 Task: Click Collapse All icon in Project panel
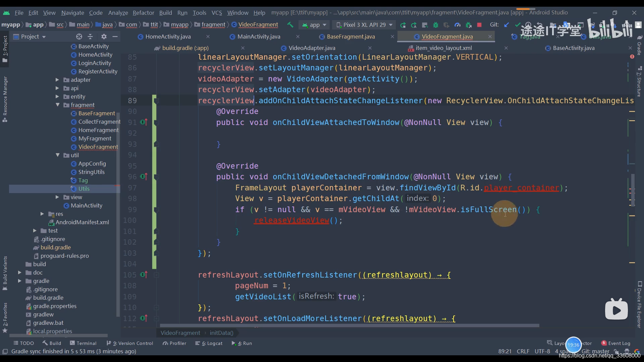click(x=90, y=37)
